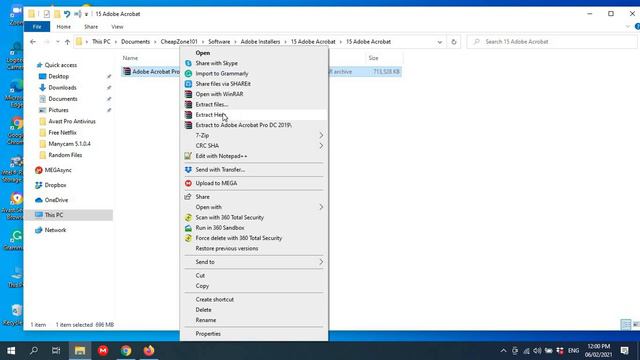This screenshot has width=640, height=360.
Task: Go up one folder level
Action: click(x=67, y=42)
